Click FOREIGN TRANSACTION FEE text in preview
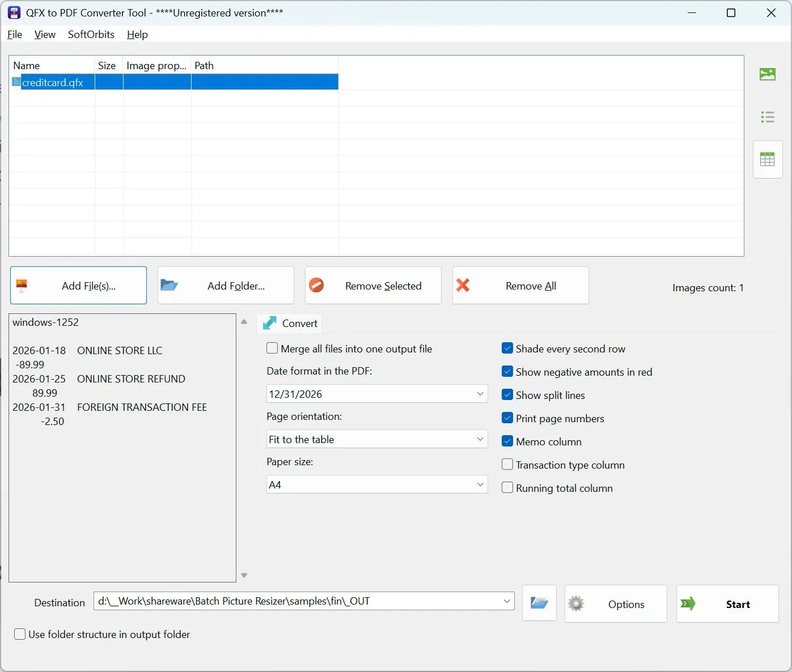Viewport: 792px width, 672px height. tap(142, 407)
